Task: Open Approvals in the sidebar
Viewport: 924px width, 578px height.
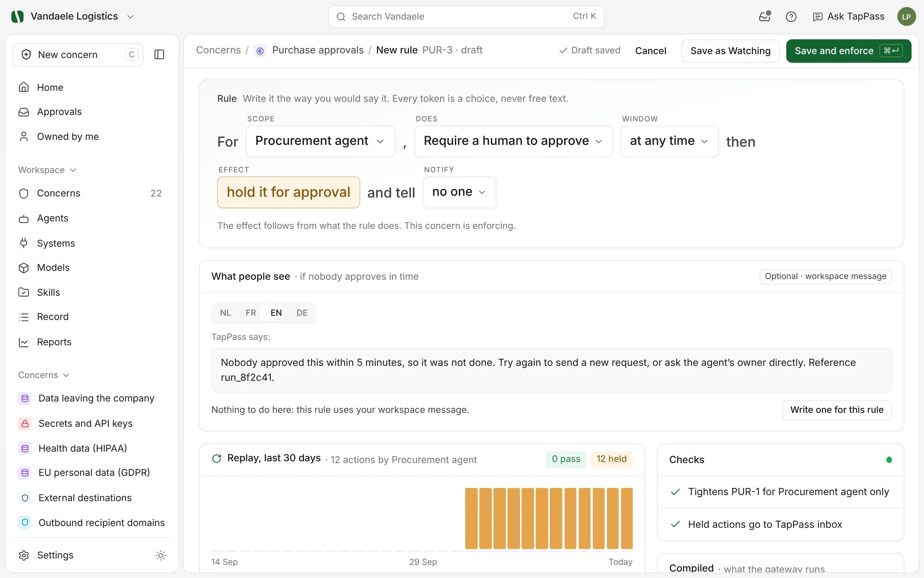Action: 91,112
